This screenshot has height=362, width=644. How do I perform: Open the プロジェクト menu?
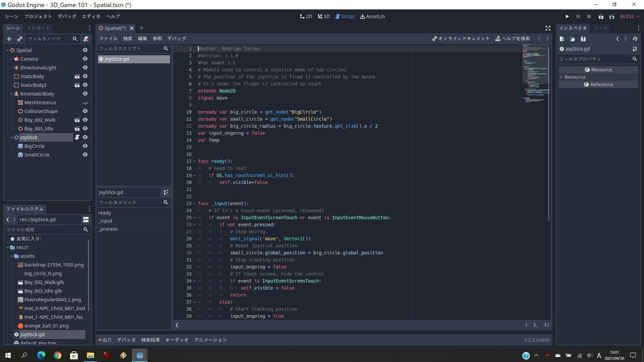(38, 16)
